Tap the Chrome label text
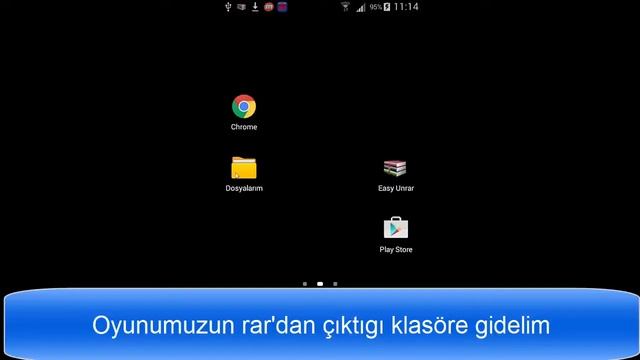Viewport: 640px width, 360px height. tap(244, 127)
